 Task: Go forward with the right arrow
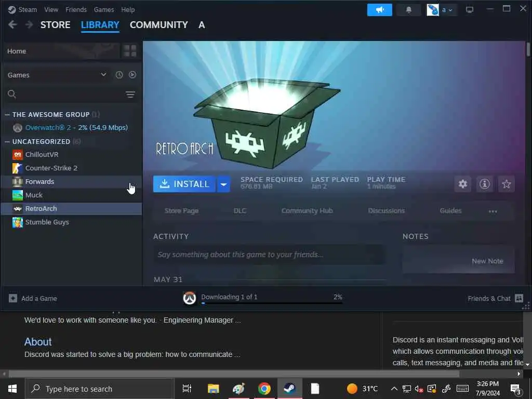click(x=29, y=24)
